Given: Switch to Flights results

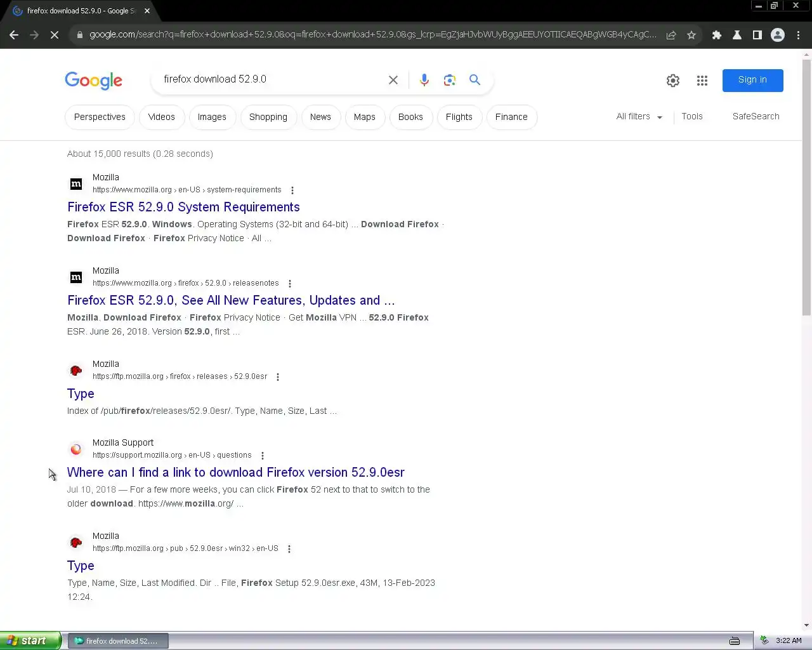Looking at the screenshot, I should [x=459, y=117].
